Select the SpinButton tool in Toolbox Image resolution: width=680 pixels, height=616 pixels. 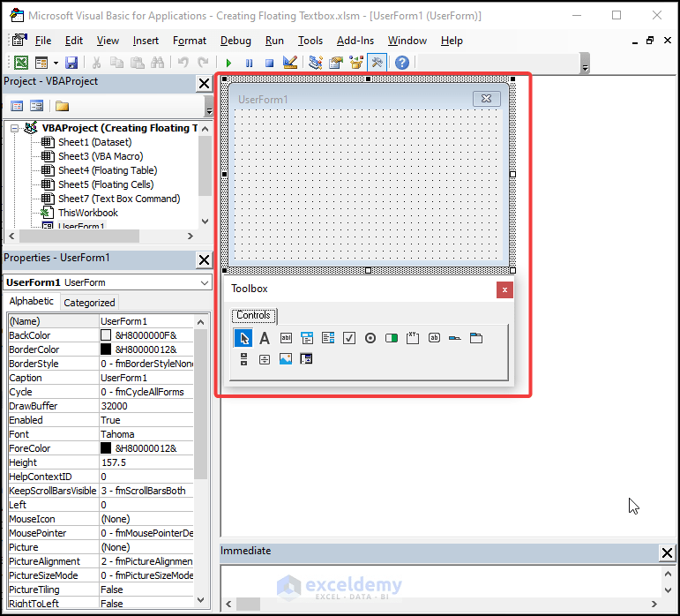point(265,359)
